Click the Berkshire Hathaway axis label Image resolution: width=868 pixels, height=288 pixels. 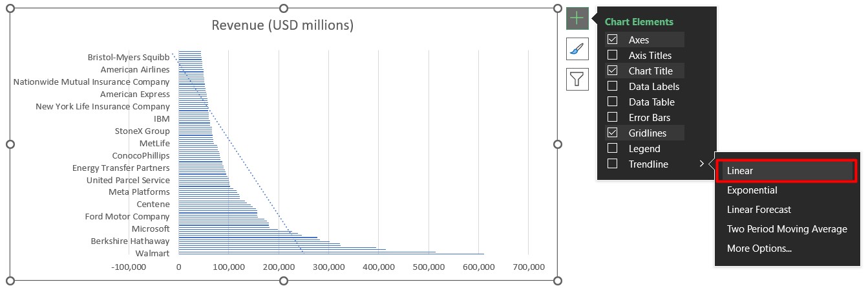coord(131,241)
